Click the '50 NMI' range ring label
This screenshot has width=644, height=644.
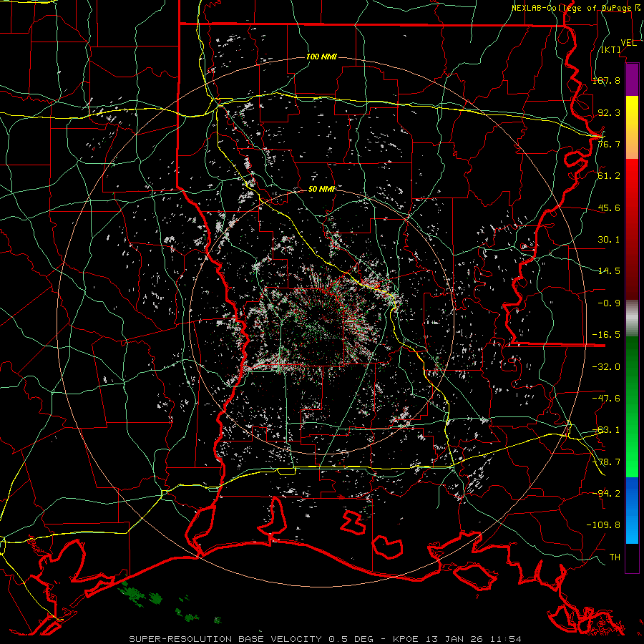pyautogui.click(x=321, y=189)
